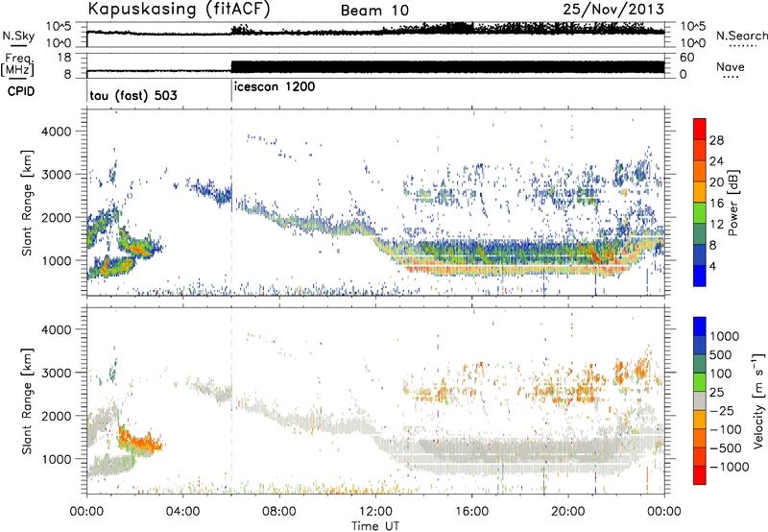Click "Slant Range [km]" label on velocity panel
This screenshot has height=532, width=768.
click(27, 401)
